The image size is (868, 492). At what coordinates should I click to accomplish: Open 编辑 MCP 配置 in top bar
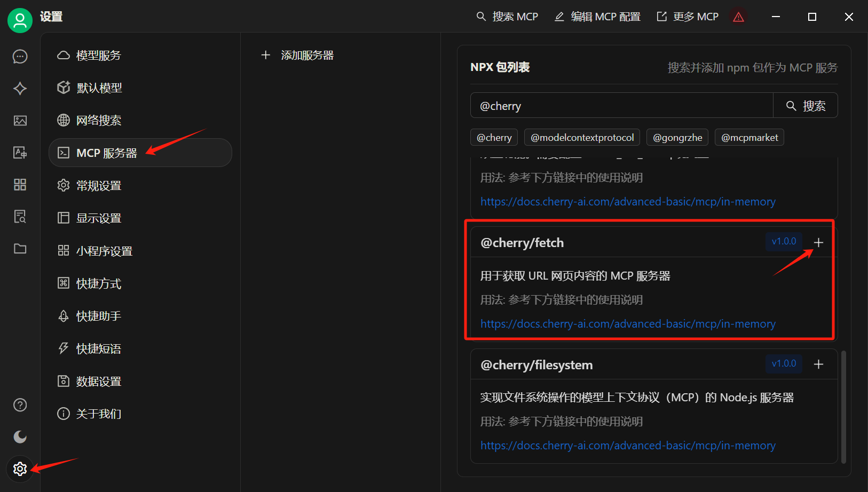point(597,17)
